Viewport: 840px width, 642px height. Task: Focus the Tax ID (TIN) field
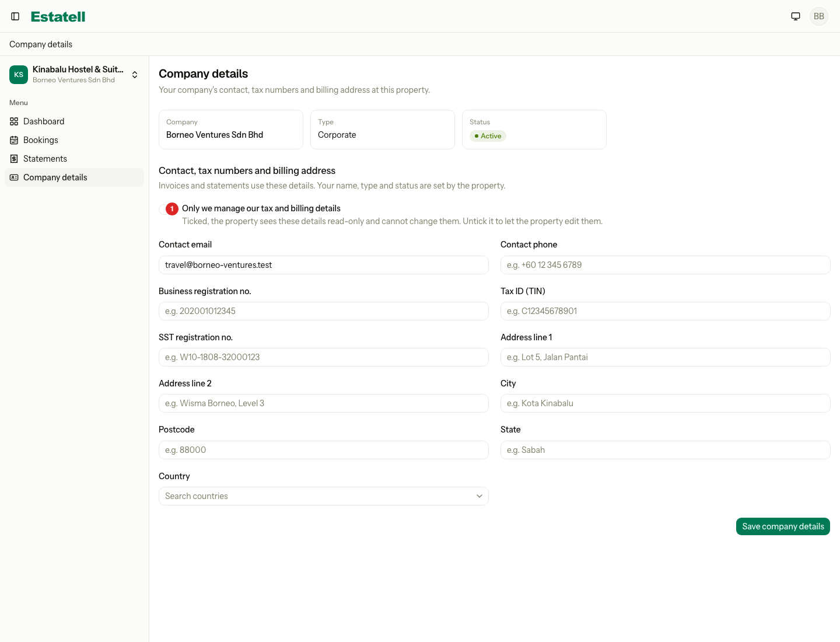(666, 311)
